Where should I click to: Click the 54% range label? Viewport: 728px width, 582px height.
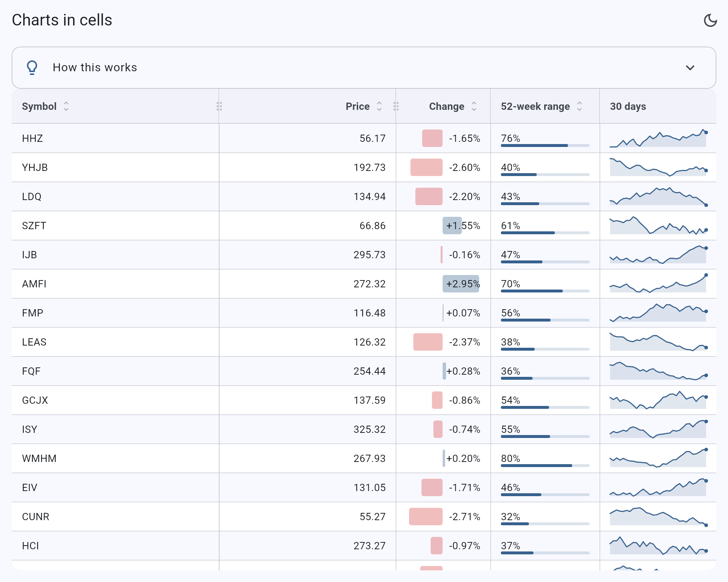tap(510, 400)
